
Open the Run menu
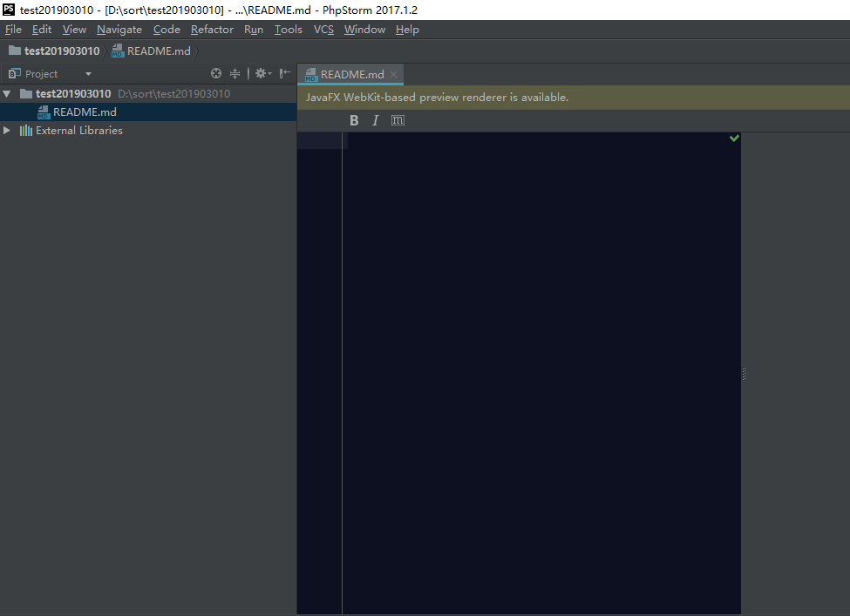253,30
